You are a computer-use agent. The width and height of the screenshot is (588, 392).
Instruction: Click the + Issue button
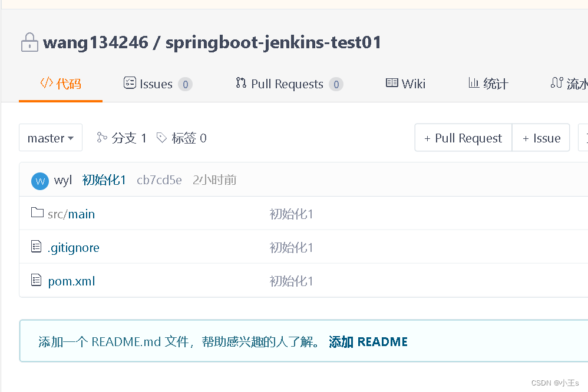point(541,137)
